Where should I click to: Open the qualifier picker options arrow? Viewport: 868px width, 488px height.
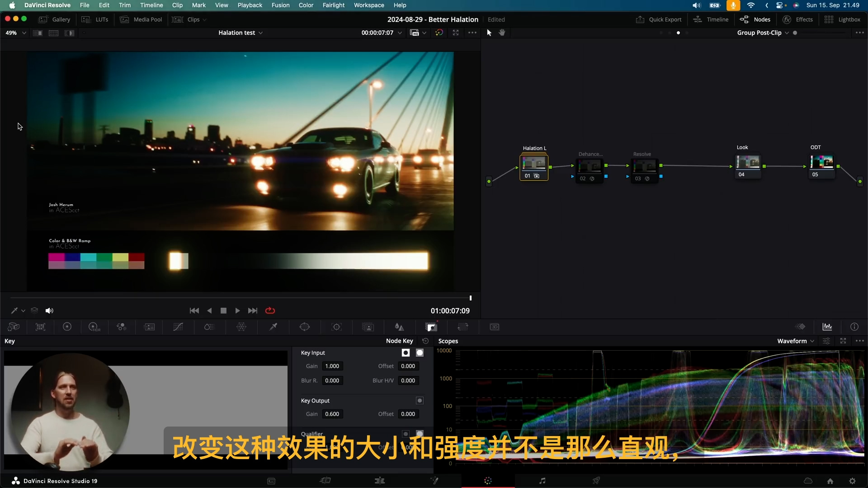click(23, 311)
